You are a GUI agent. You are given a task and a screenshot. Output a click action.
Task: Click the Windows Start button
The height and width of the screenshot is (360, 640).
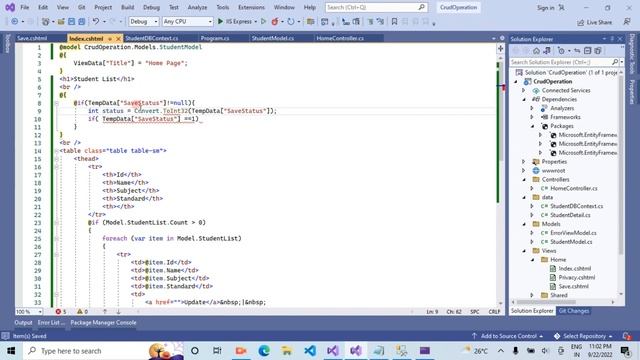(11, 351)
